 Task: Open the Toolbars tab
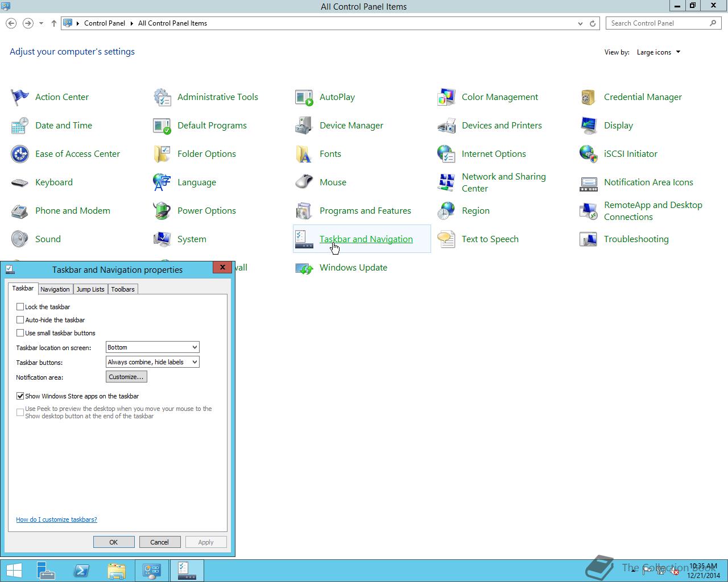(x=123, y=289)
